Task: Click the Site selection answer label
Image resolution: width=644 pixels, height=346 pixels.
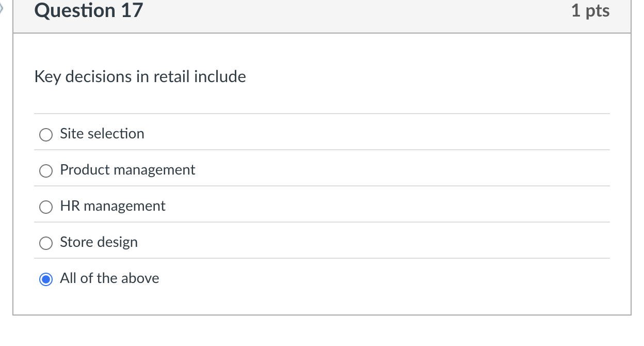Action: click(102, 133)
